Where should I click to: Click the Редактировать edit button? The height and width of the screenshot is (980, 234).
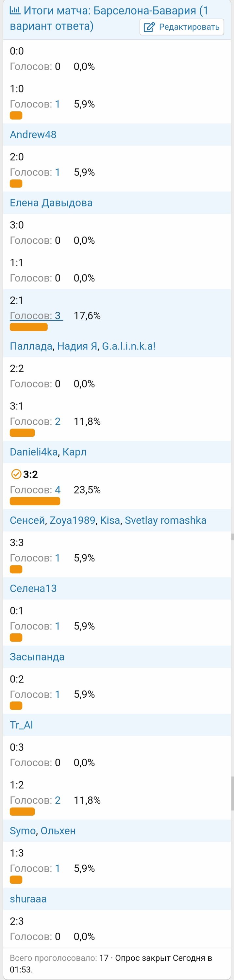(x=181, y=27)
